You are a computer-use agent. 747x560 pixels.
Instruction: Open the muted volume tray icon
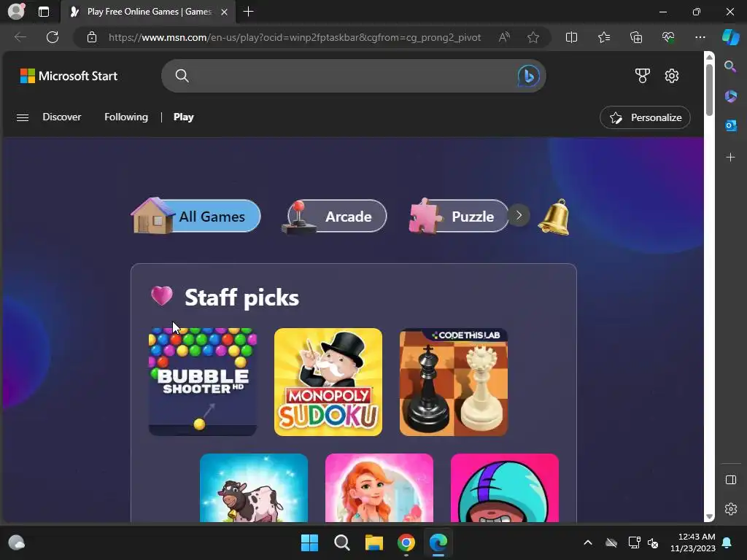(653, 542)
